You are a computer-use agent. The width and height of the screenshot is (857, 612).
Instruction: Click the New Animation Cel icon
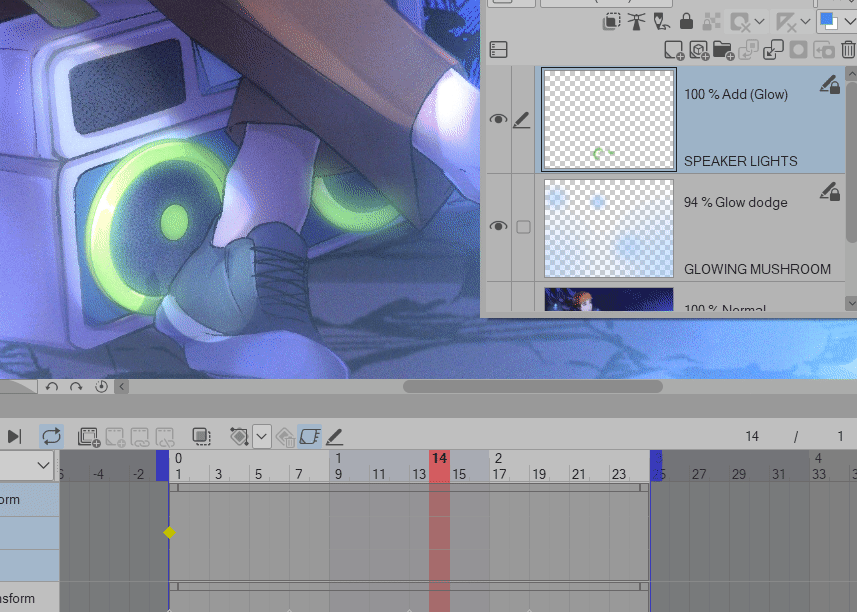point(115,437)
